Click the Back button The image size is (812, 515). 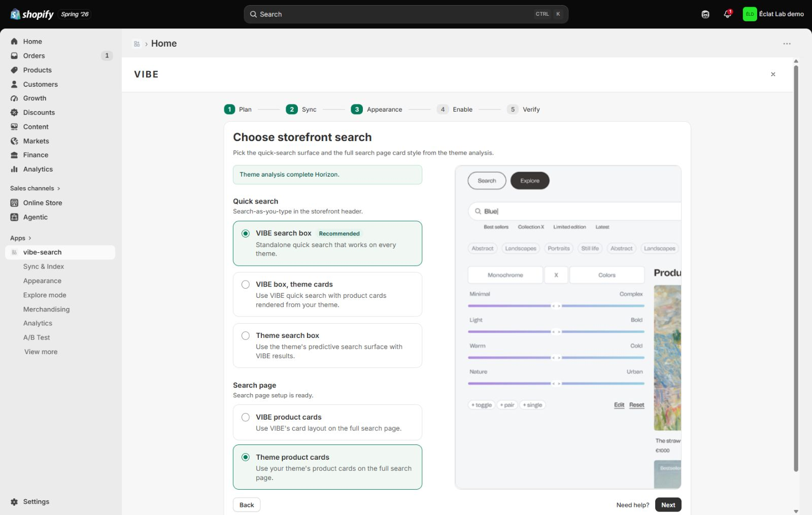247,505
